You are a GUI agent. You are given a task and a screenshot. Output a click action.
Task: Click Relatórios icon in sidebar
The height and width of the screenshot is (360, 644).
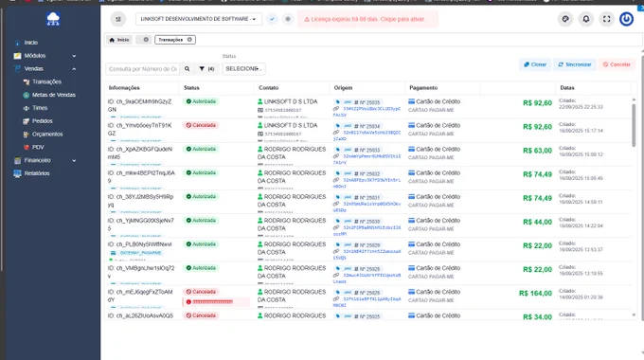tap(17, 173)
